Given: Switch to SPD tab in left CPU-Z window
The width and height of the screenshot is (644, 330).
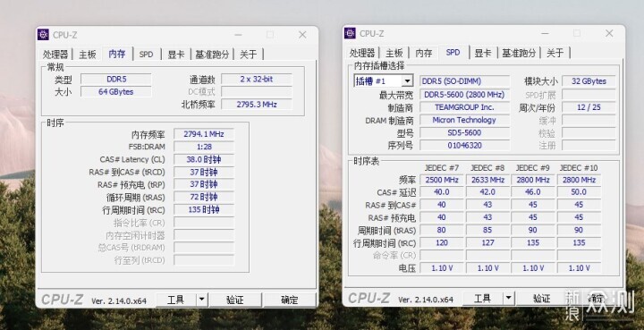Looking at the screenshot, I should point(146,55).
